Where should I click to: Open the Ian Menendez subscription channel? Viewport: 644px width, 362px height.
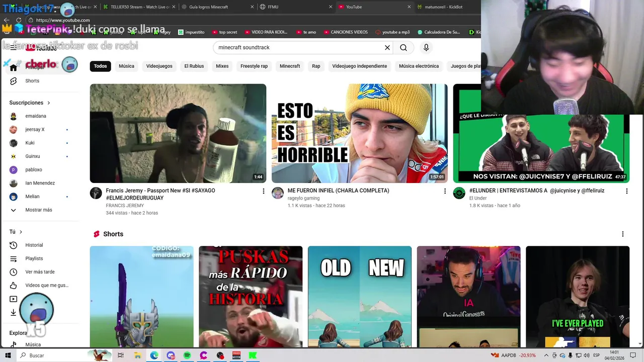click(40, 184)
